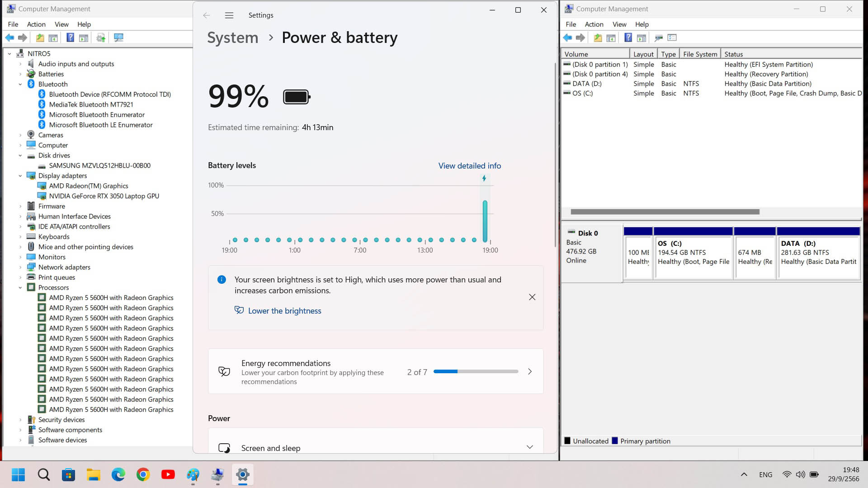Collapse the Processors tree node
The image size is (868, 488).
click(x=20, y=287)
